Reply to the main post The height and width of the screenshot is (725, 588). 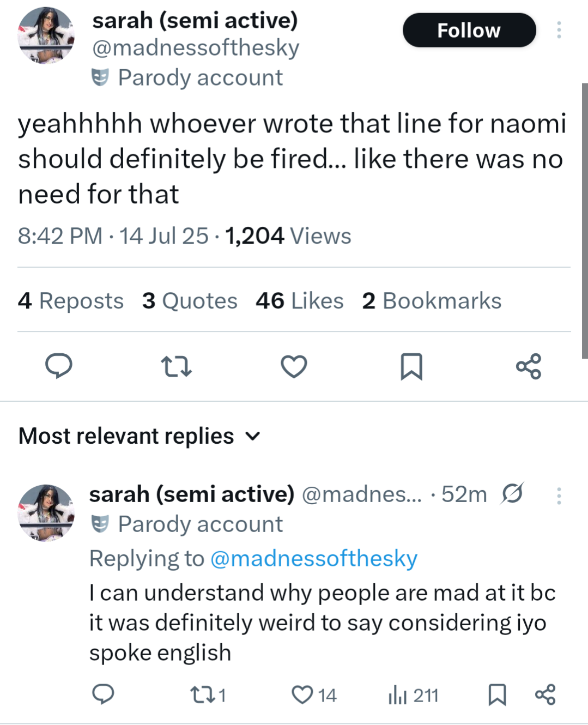(x=58, y=366)
